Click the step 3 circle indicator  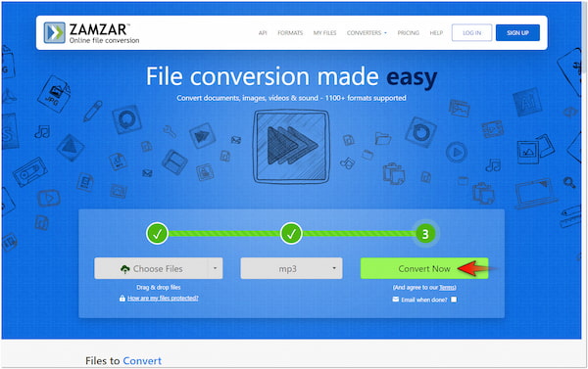pyautogui.click(x=425, y=234)
